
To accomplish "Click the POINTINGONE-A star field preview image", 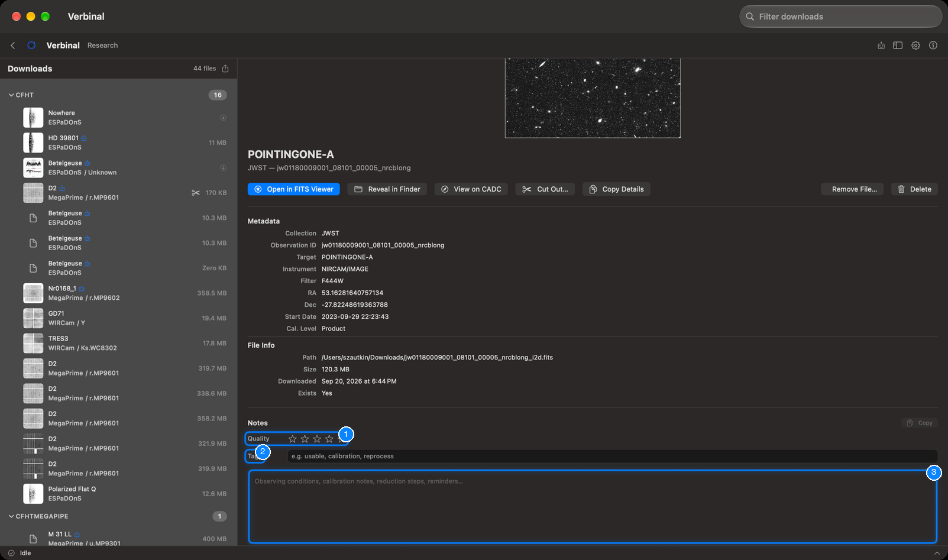I will pos(593,98).
